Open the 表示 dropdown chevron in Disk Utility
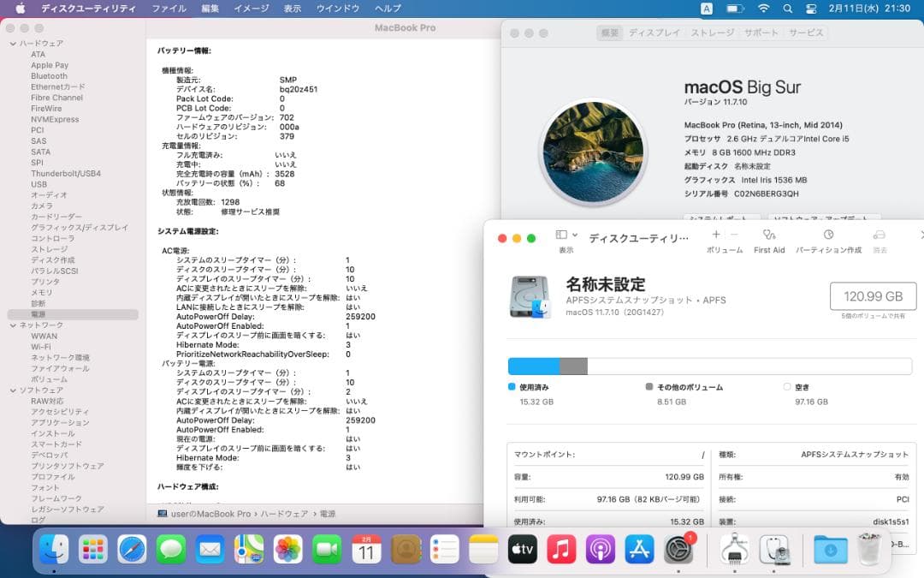This screenshot has height=578, width=924. coord(575,235)
